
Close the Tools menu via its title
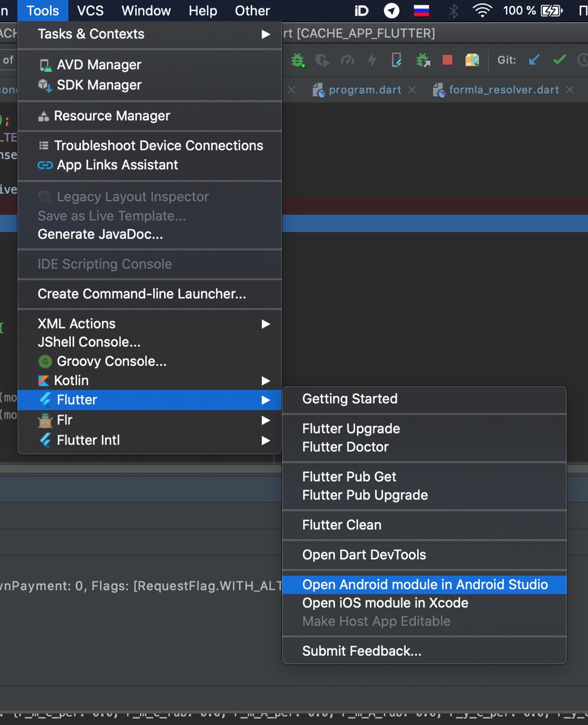pyautogui.click(x=43, y=11)
